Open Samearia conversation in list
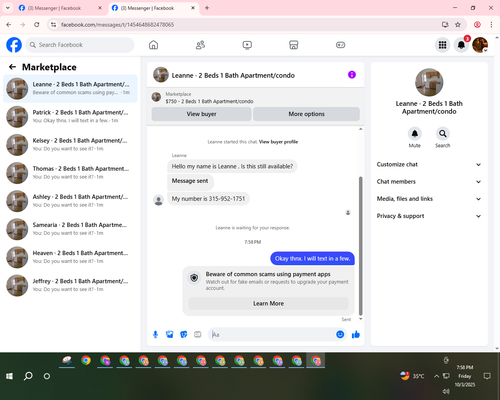 pyautogui.click(x=70, y=229)
